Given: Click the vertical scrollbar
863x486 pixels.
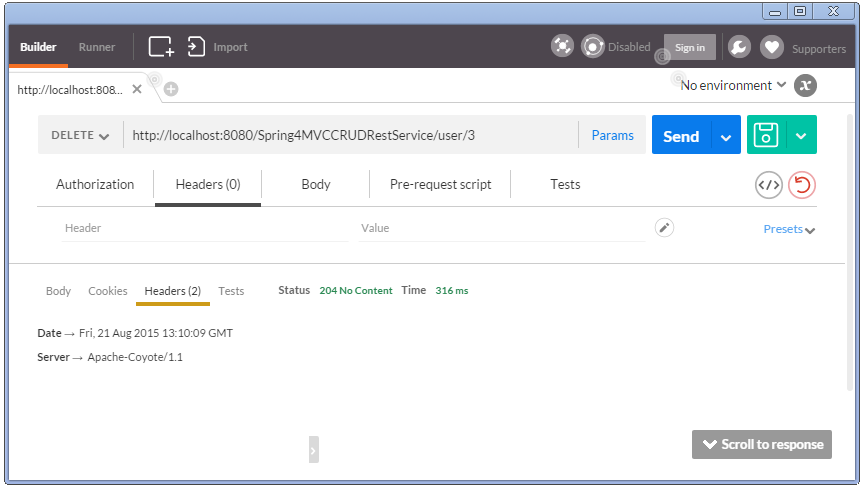Looking at the screenshot, I should coord(851,253).
